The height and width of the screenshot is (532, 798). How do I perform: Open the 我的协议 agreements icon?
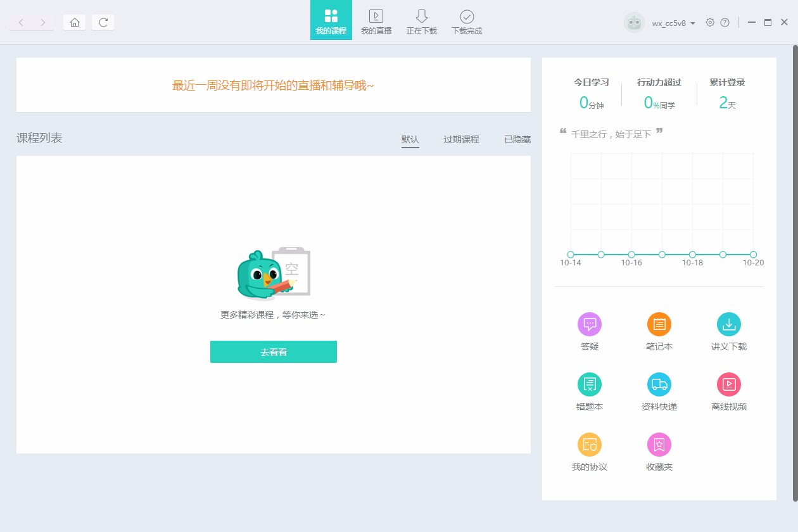click(x=590, y=445)
